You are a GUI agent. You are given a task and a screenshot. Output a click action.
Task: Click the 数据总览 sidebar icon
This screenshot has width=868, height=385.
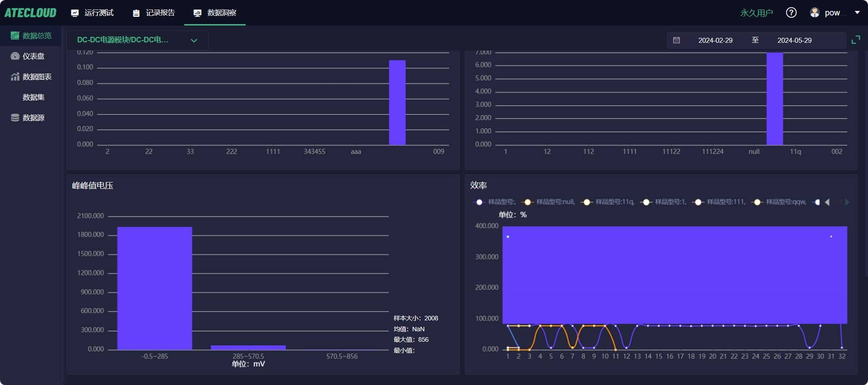tap(15, 35)
